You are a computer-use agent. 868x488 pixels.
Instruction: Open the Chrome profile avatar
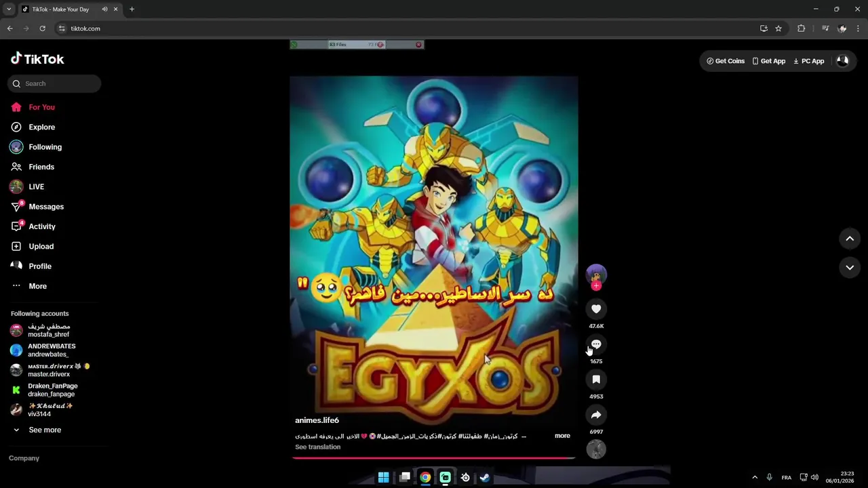pyautogui.click(x=842, y=28)
